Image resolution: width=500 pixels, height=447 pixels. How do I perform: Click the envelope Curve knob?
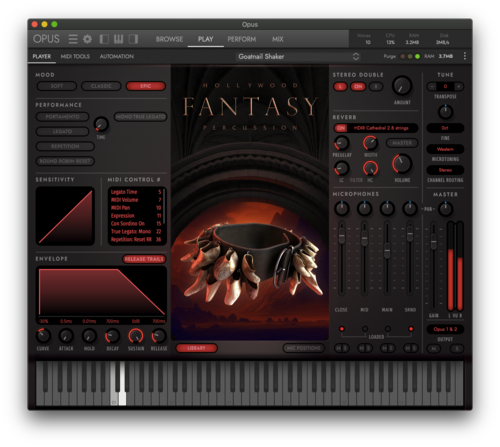tap(43, 336)
